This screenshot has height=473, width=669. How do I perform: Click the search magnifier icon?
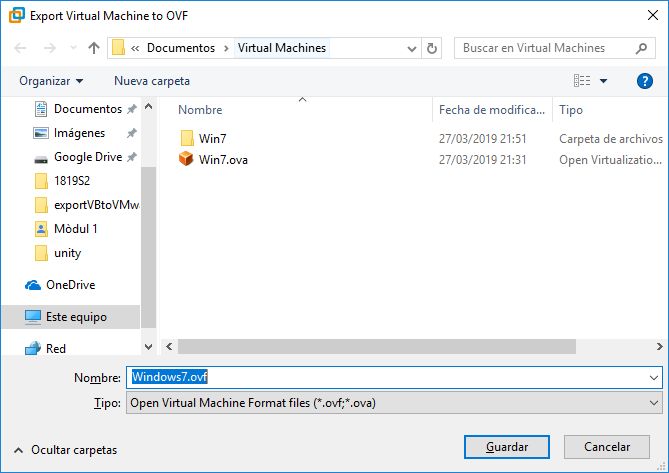[x=641, y=48]
